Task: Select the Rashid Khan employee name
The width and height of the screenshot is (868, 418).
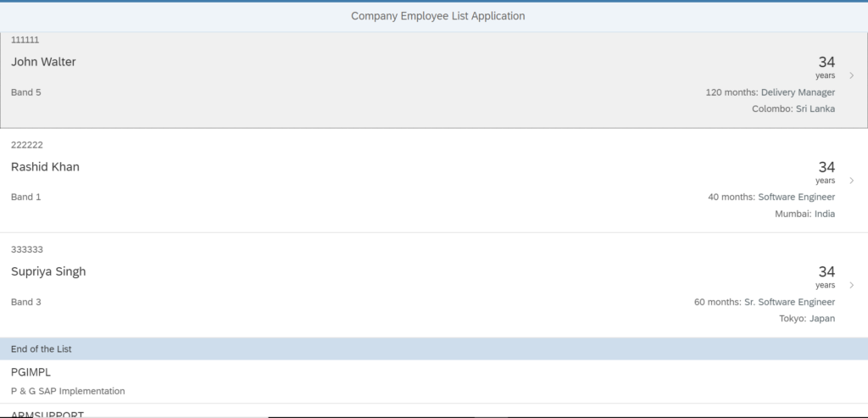Action: [45, 167]
